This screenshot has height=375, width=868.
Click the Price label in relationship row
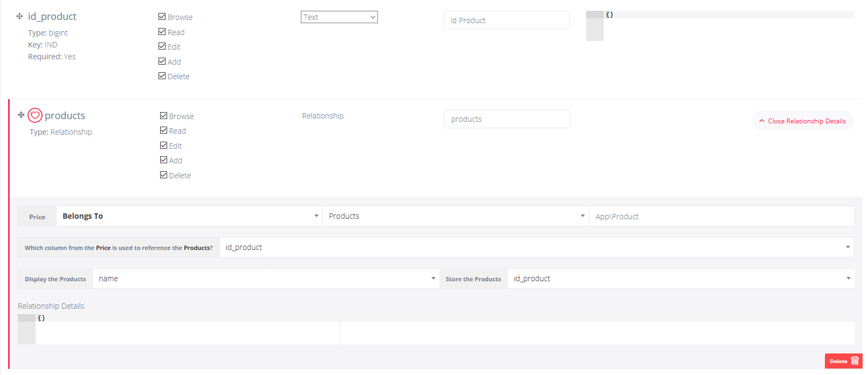tap(37, 217)
